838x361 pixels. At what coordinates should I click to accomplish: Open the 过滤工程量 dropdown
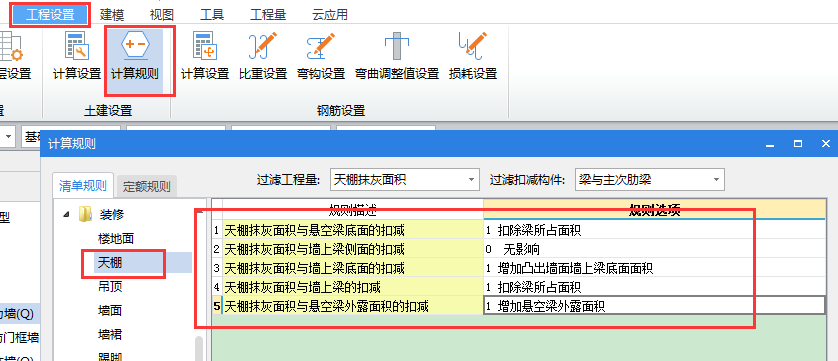coord(405,180)
